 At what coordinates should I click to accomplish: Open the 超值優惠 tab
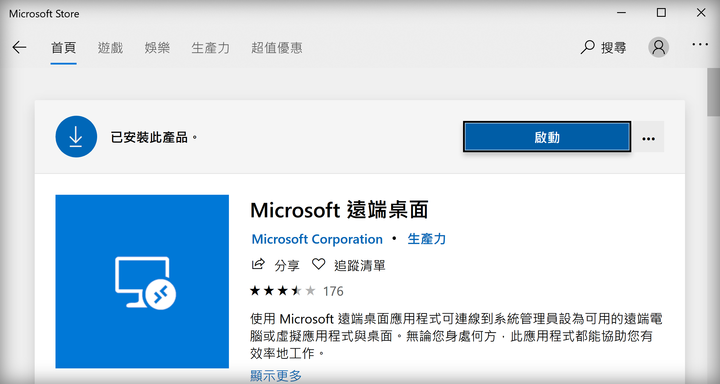pos(276,48)
